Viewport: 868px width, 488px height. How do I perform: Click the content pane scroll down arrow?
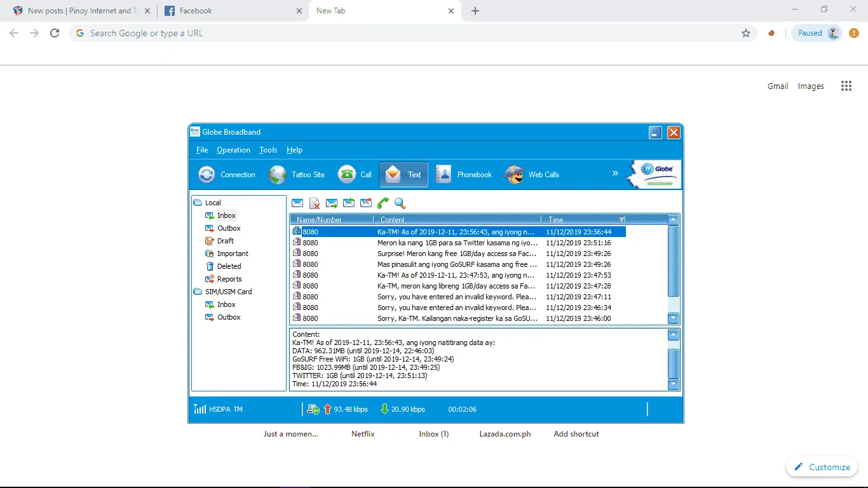coord(674,384)
